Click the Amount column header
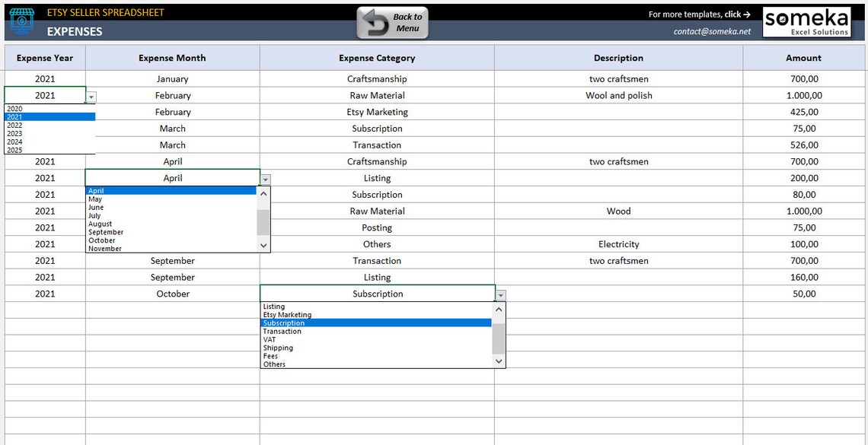This screenshot has height=445, width=868. pos(803,58)
